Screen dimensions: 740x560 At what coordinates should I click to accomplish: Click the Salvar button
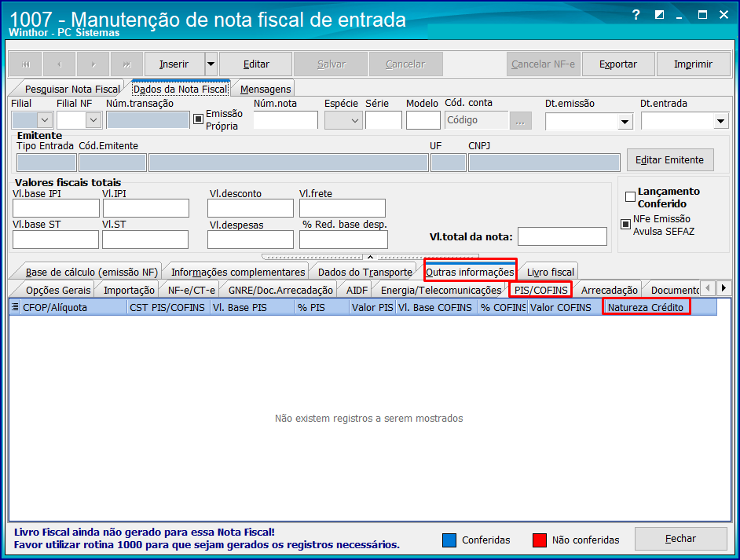click(x=331, y=64)
